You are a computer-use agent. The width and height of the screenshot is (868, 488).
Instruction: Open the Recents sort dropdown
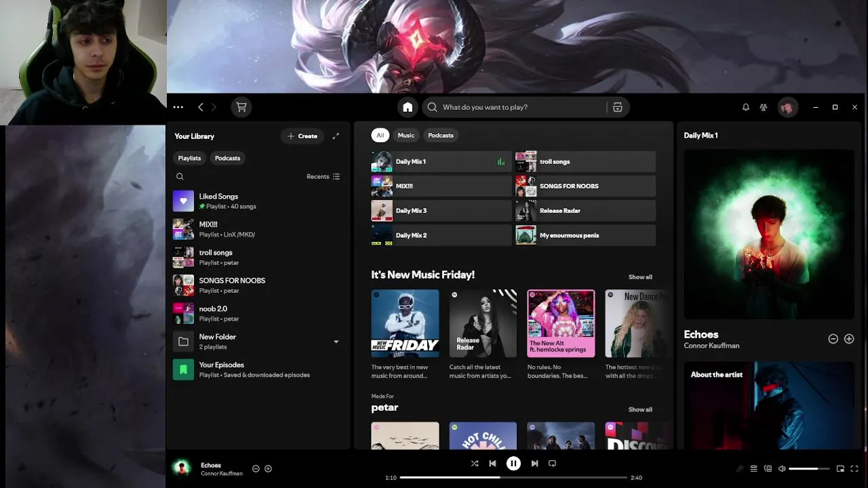323,176
